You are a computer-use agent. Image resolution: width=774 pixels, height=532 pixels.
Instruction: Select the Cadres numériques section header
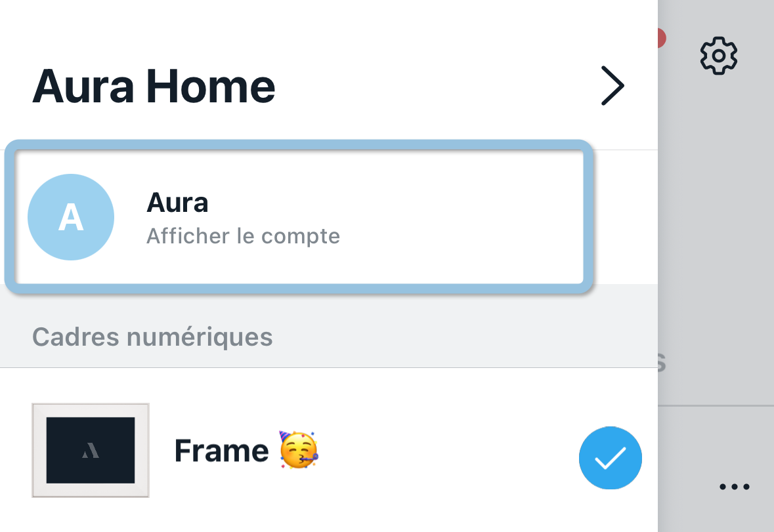coord(153,337)
